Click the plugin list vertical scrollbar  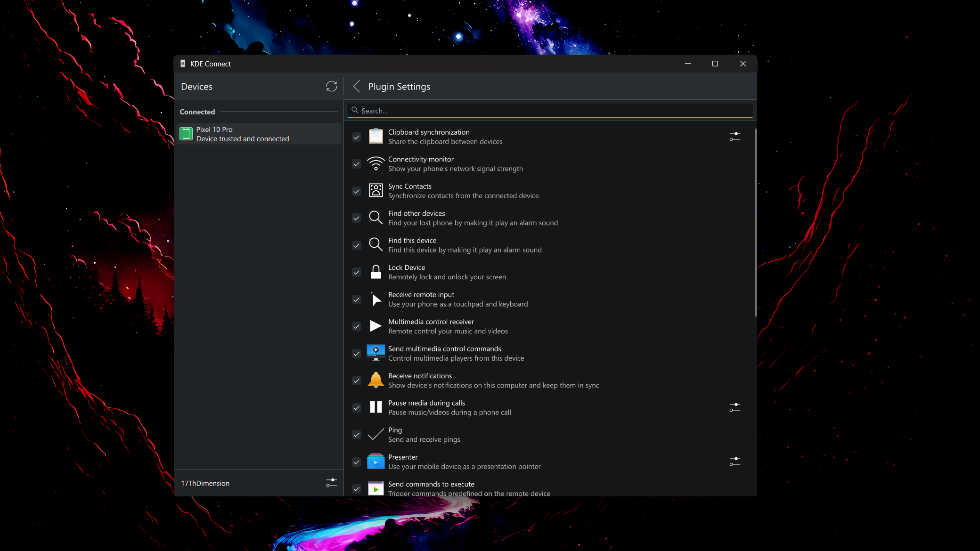[755, 222]
